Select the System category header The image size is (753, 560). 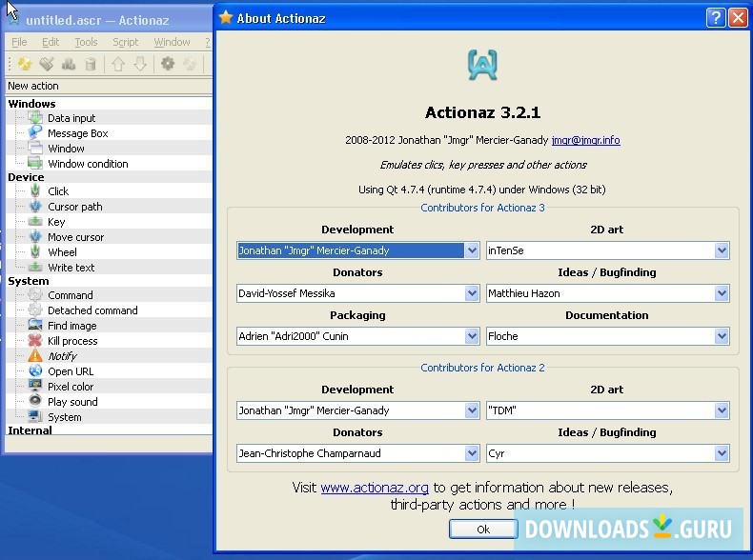coord(29,281)
